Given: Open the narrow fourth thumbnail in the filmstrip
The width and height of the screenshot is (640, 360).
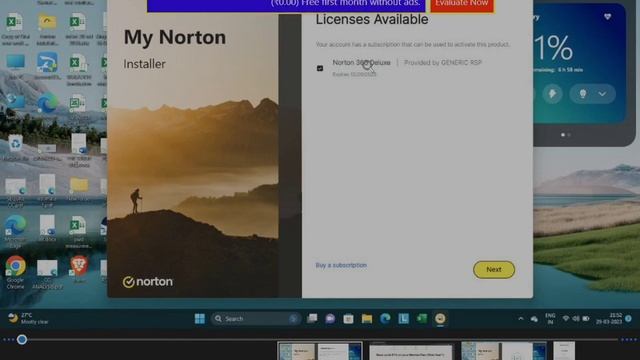Looking at the screenshot, I should pyautogui.click(x=564, y=351).
